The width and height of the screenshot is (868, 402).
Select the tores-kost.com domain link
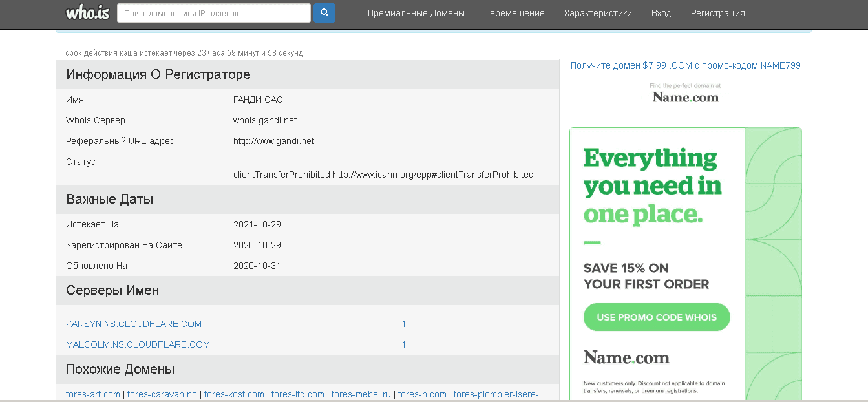pyautogui.click(x=234, y=394)
